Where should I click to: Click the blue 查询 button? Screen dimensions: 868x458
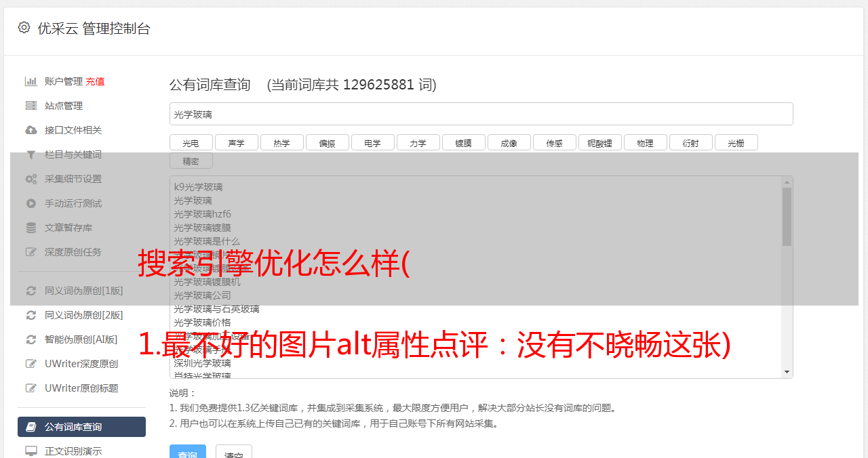tap(188, 453)
